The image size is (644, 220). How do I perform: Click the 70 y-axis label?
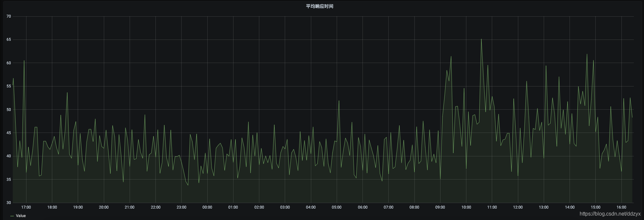(8, 16)
